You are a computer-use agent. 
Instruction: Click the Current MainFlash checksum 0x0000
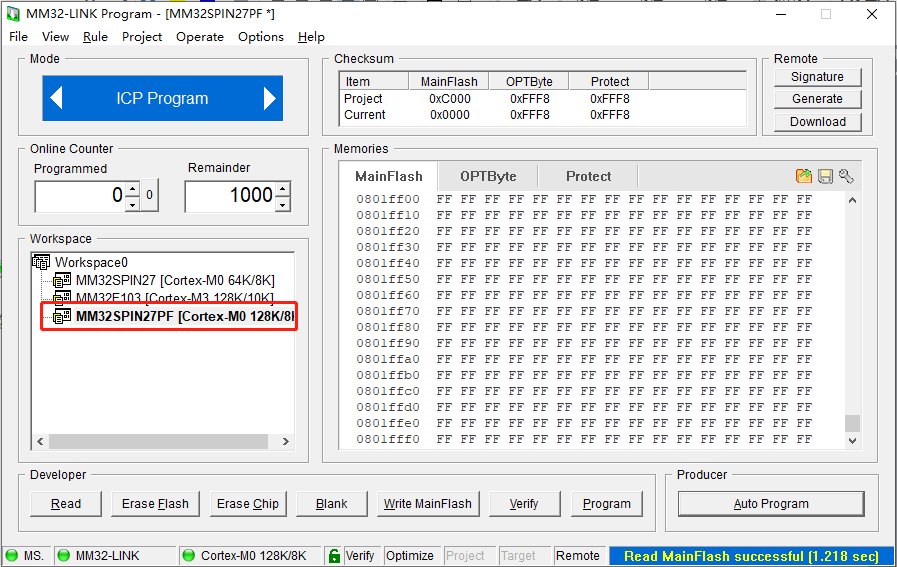(x=450, y=114)
